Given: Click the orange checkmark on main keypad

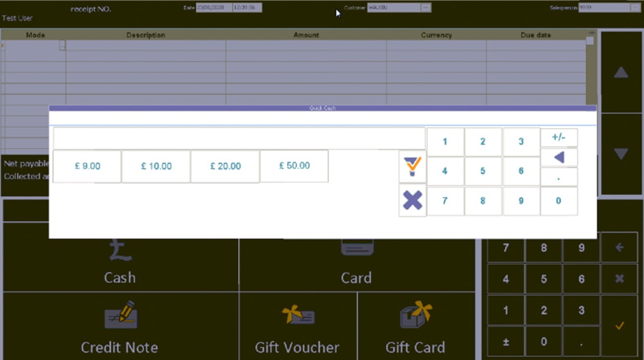Looking at the screenshot, I should 619,325.
